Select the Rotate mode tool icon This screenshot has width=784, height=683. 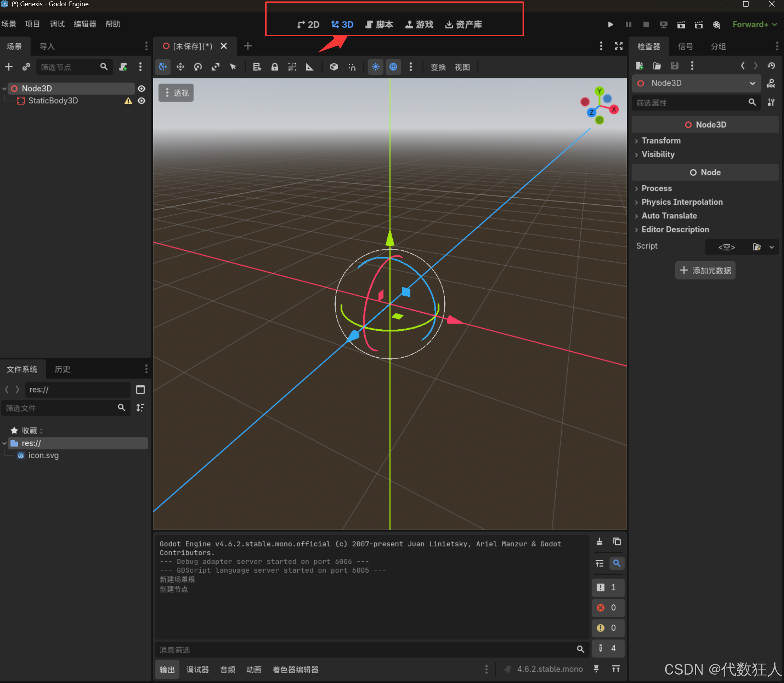[x=198, y=67]
